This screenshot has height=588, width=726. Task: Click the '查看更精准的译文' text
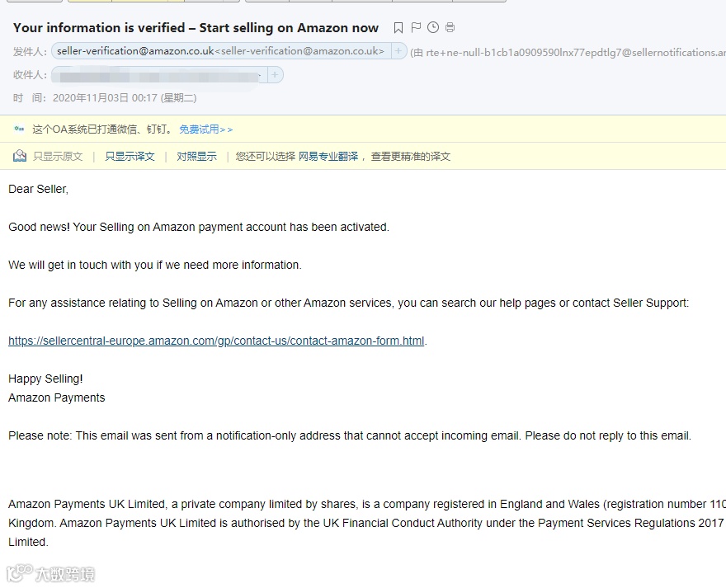point(411,157)
